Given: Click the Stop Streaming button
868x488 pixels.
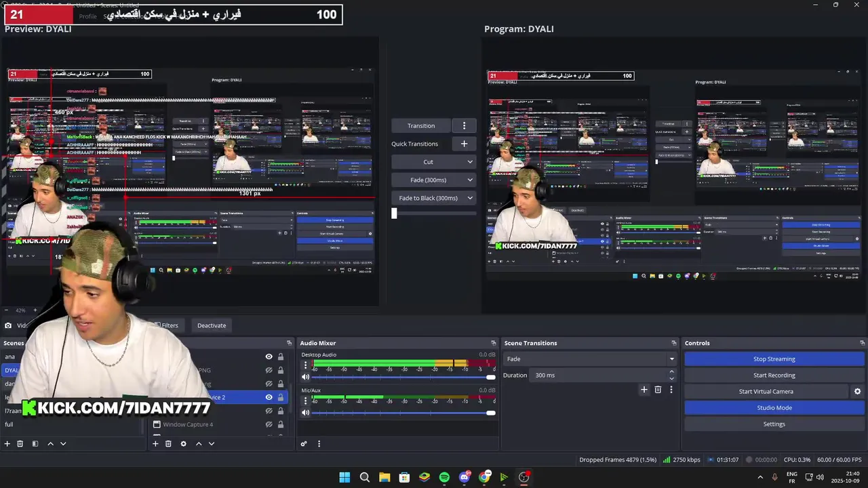Looking at the screenshot, I should click(x=774, y=359).
